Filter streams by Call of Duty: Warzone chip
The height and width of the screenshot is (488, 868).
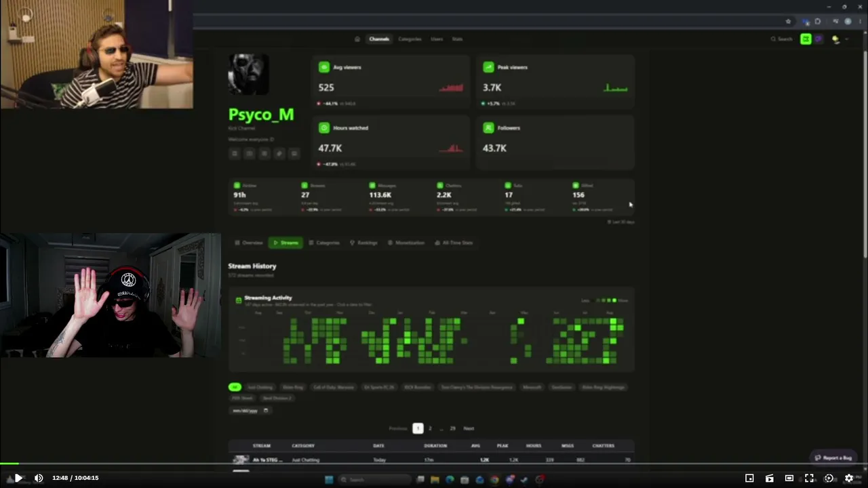(334, 387)
